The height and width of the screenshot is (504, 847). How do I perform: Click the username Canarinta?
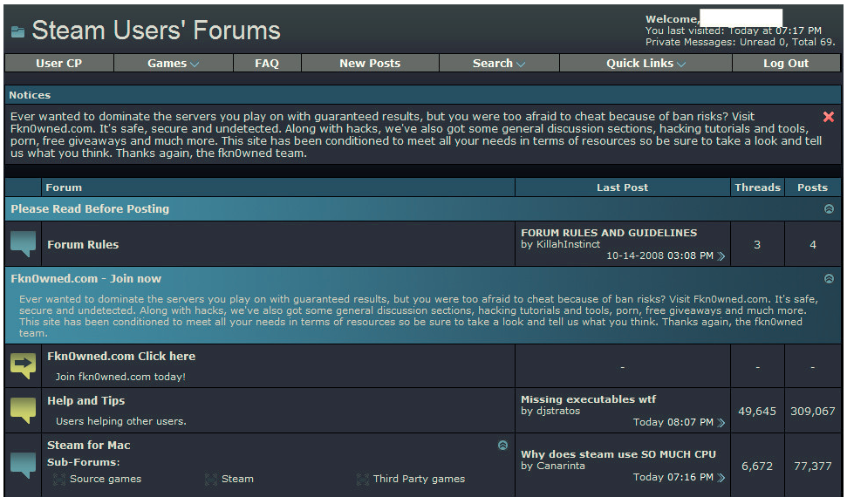pos(561,466)
